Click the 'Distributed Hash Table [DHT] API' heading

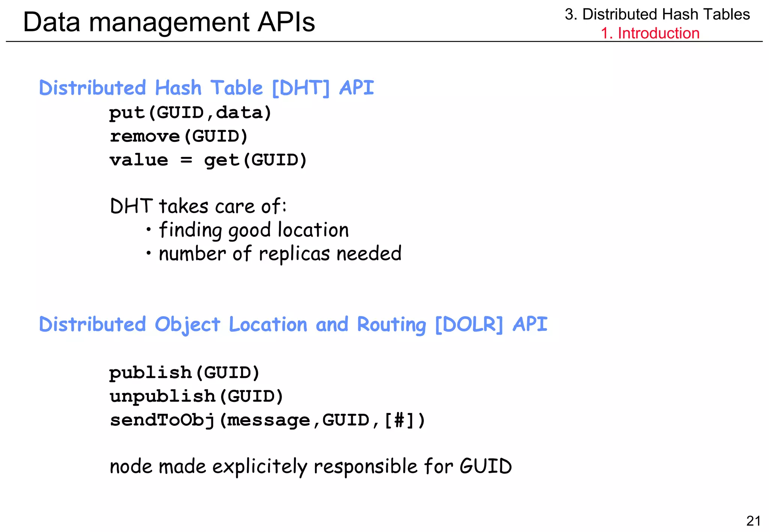coord(207,88)
